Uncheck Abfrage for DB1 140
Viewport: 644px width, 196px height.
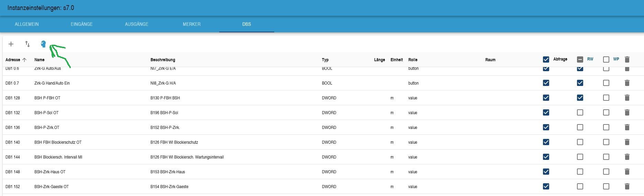pos(546,142)
